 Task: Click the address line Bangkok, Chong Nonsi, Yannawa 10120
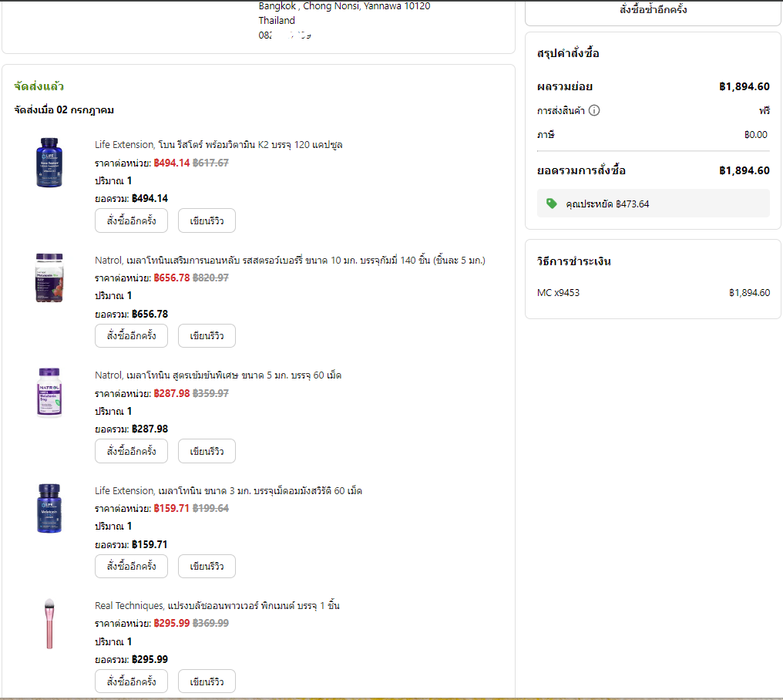coord(344,6)
